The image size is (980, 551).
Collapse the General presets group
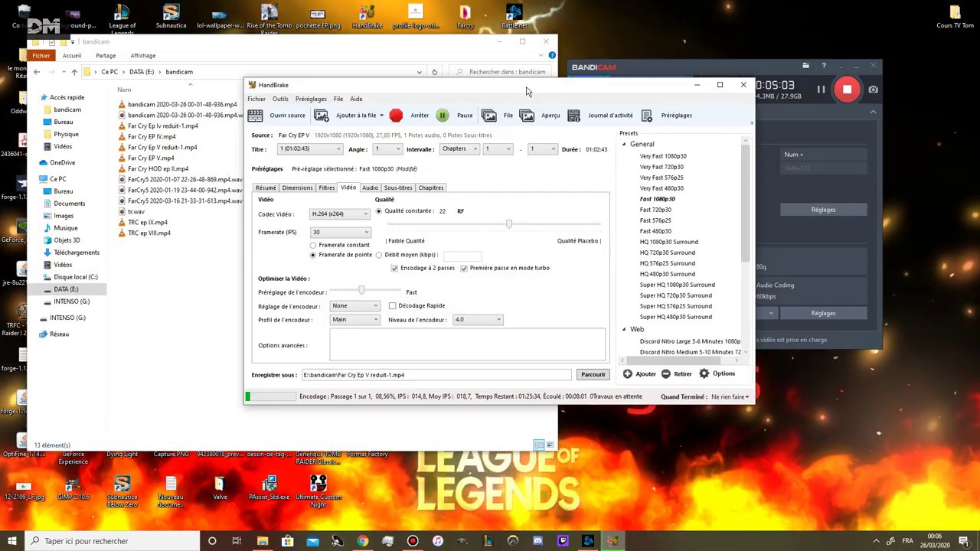pyautogui.click(x=624, y=145)
